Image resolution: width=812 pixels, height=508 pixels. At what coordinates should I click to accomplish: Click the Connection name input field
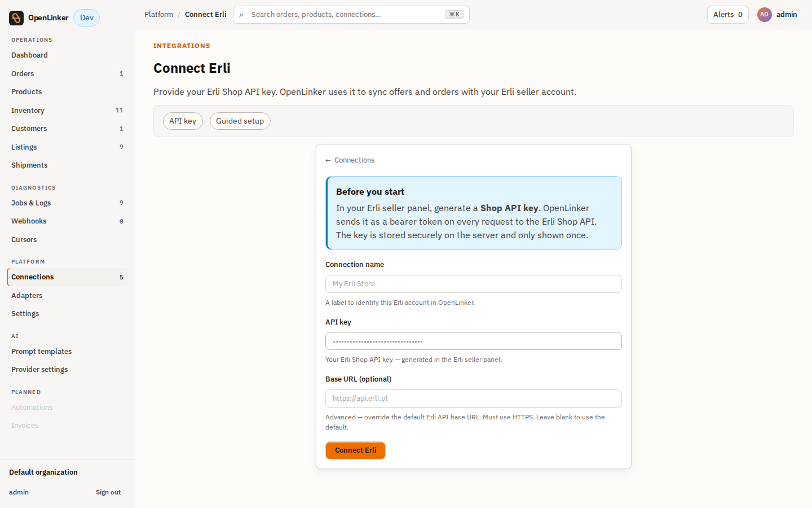(x=473, y=284)
